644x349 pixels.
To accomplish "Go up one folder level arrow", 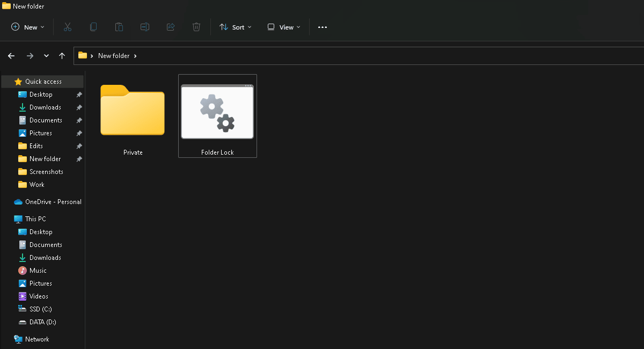I will 62,56.
